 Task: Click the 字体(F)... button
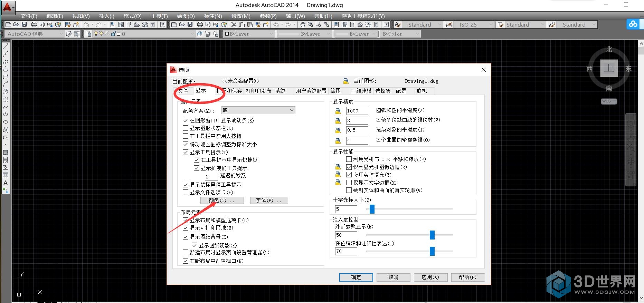coord(269,200)
